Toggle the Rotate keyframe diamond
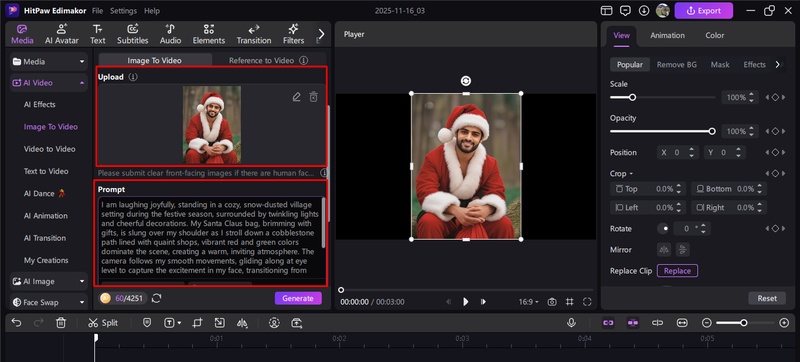Screen dimensions: 800x362 775,229
